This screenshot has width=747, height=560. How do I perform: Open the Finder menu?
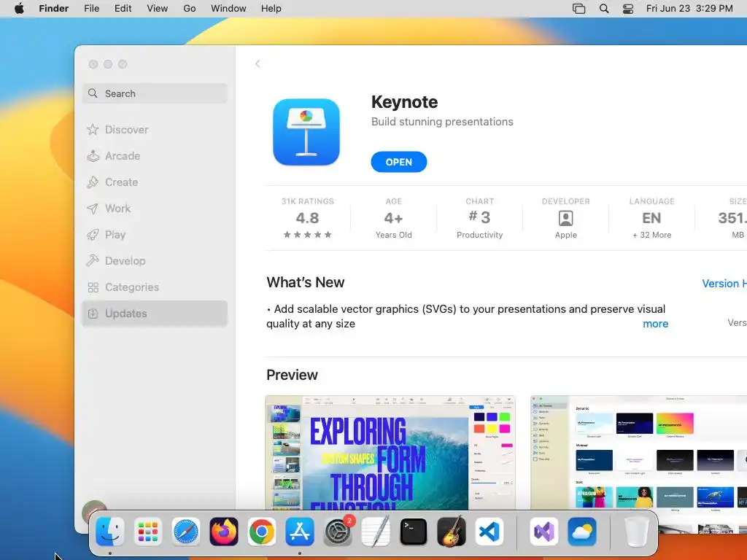click(54, 9)
